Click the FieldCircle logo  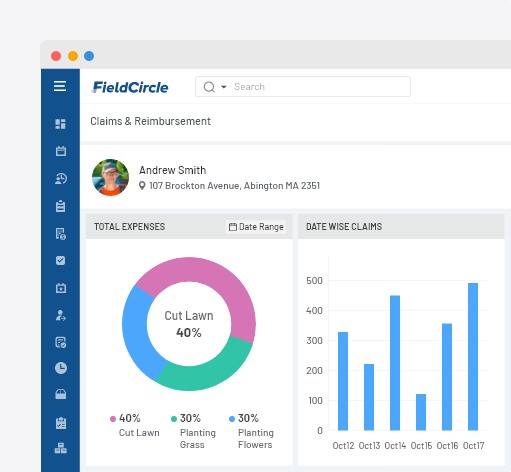(x=130, y=87)
